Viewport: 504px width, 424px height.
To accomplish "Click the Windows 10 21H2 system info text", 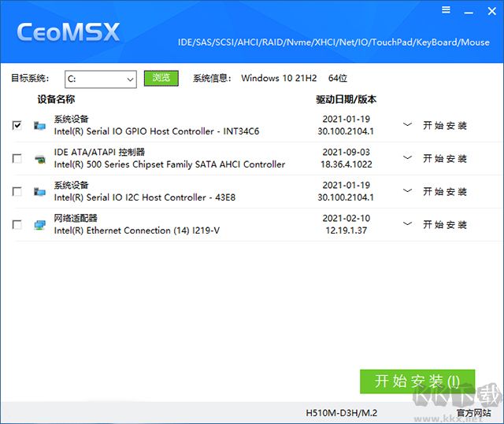I will [x=279, y=79].
